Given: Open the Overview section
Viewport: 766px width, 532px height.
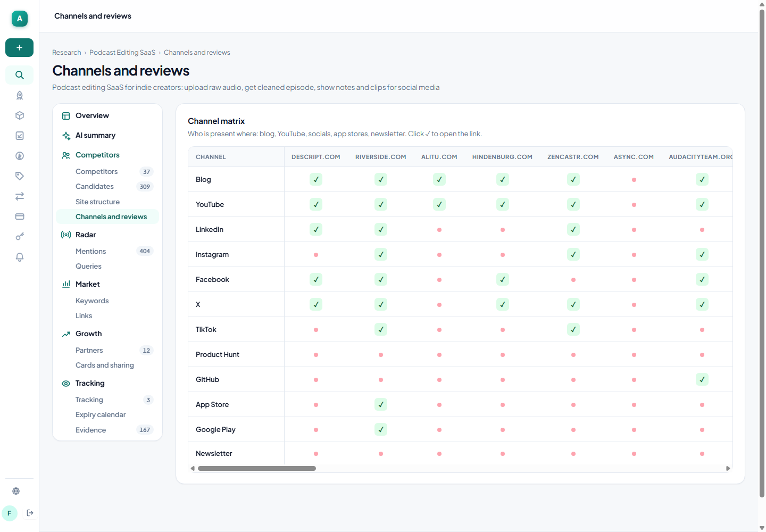Looking at the screenshot, I should point(107,115).
